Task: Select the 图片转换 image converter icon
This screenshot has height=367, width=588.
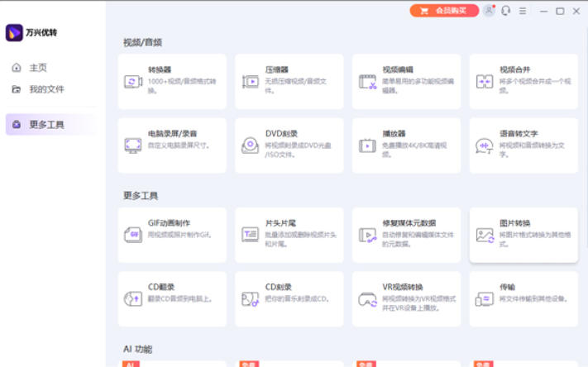Action: tap(485, 235)
